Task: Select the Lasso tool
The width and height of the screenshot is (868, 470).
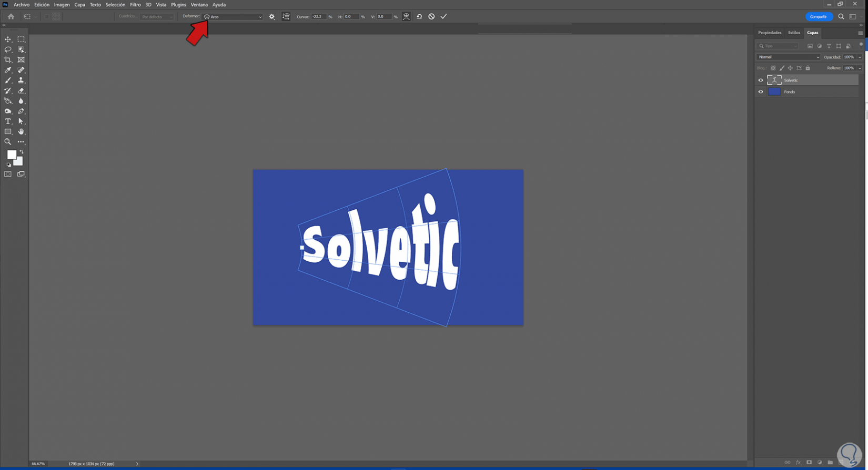Action: pyautogui.click(x=8, y=49)
